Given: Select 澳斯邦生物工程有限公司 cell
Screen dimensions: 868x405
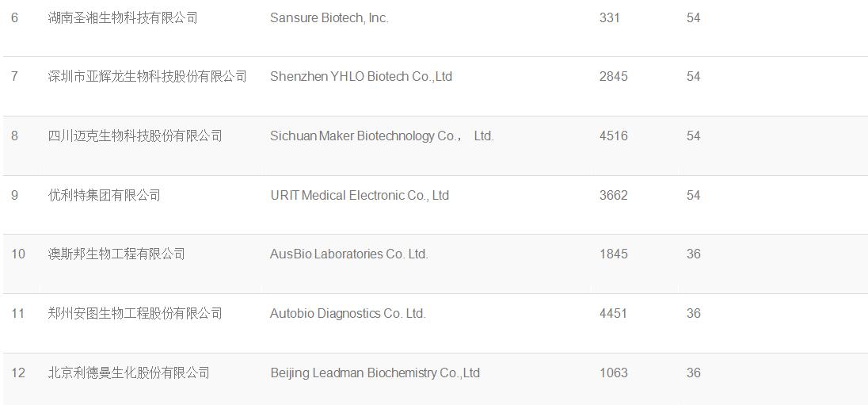Looking at the screenshot, I should [x=116, y=254].
